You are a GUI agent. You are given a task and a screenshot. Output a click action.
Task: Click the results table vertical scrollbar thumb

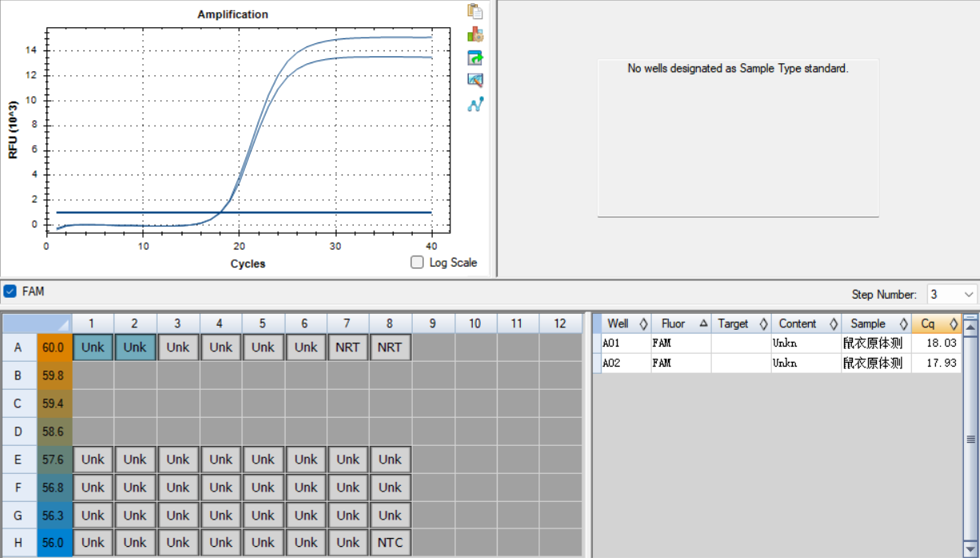click(970, 439)
